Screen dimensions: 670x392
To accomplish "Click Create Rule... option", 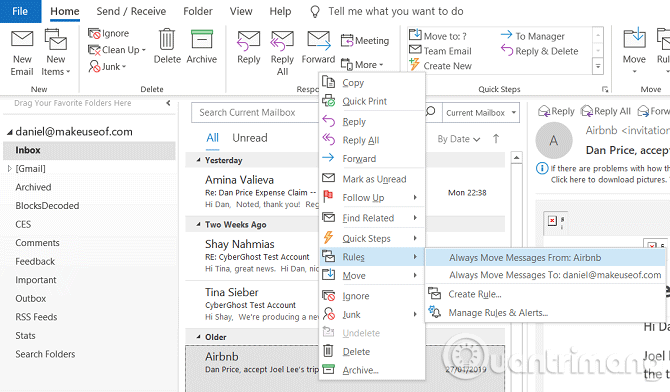I will [x=546, y=294].
